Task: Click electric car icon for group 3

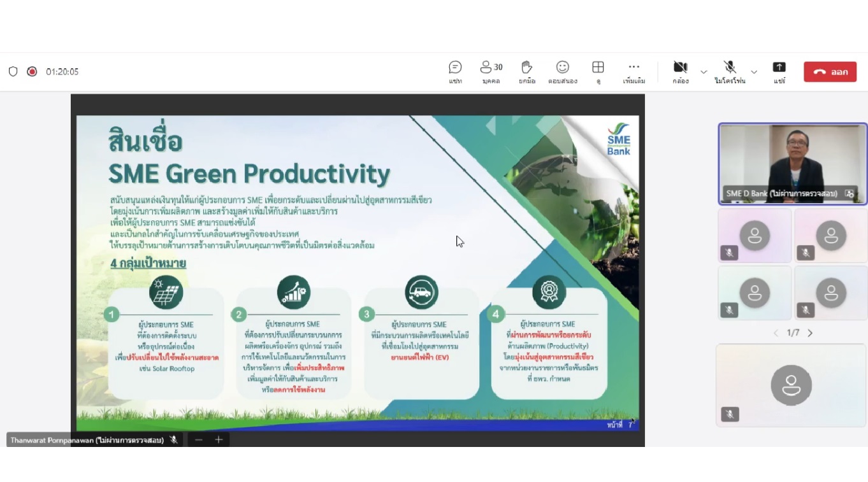Action: tap(421, 292)
